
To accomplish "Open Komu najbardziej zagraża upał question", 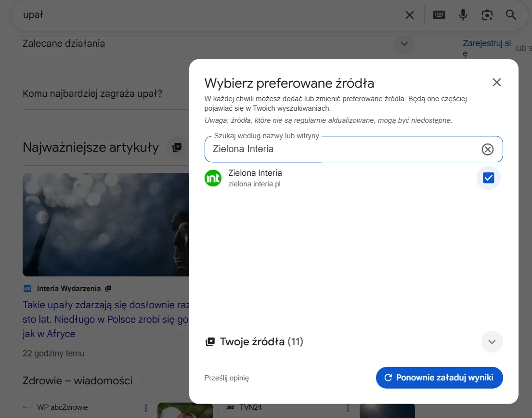I will [92, 93].
